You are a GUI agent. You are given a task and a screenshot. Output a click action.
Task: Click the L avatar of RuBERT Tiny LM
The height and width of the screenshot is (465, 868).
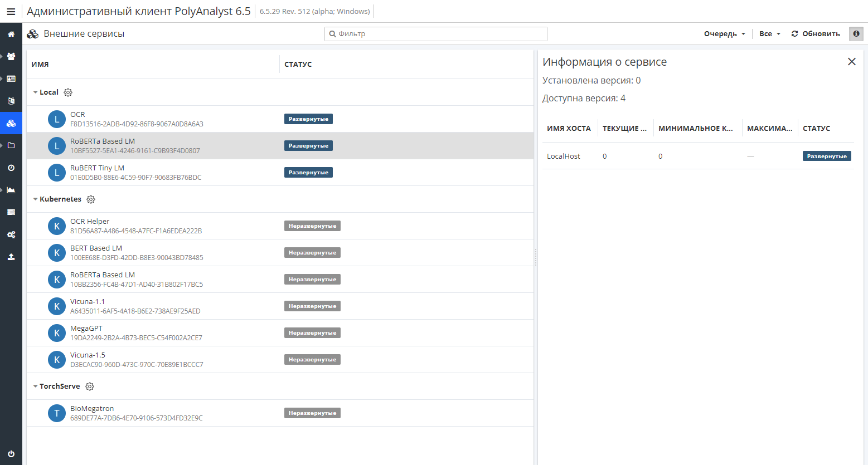point(57,173)
